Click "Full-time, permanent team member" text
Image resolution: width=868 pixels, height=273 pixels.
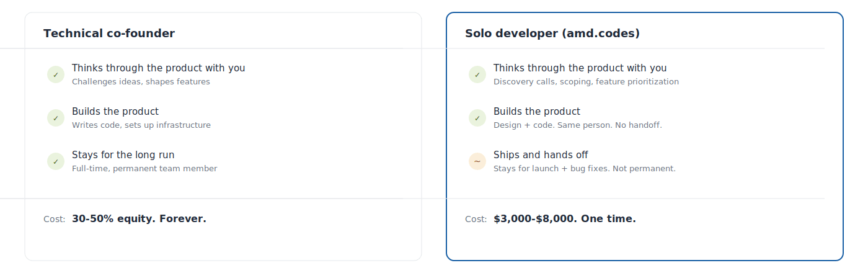[x=144, y=169]
